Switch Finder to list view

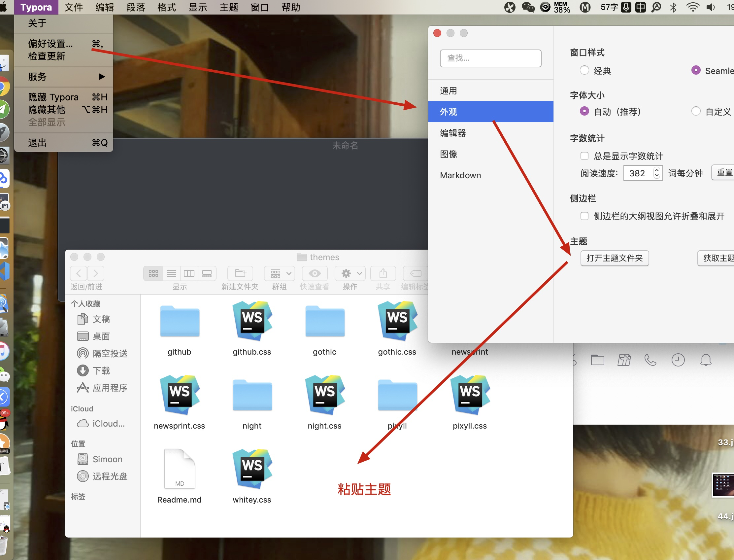[x=171, y=274]
